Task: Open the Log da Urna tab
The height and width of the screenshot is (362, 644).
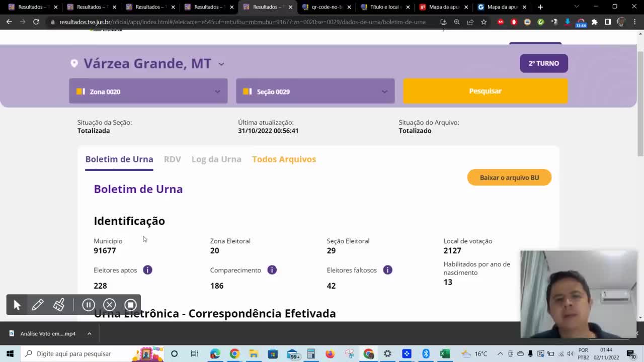Action: pyautogui.click(x=216, y=159)
